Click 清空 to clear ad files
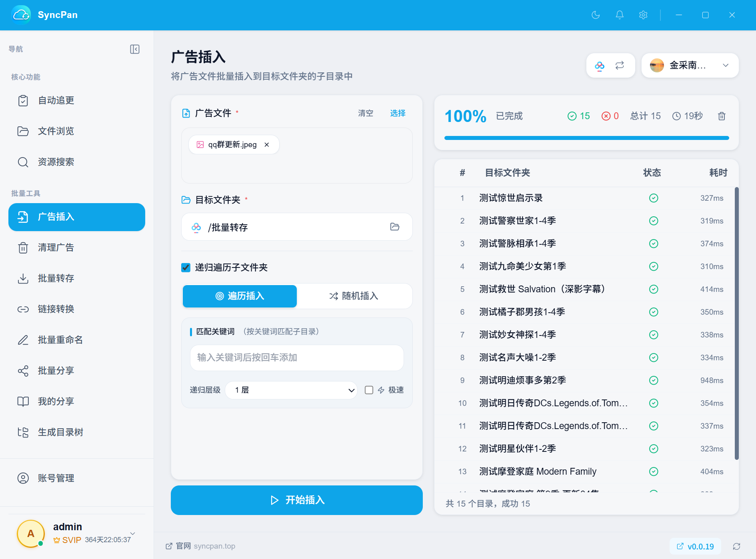Screen dimensions: 756x559 tap(365, 113)
